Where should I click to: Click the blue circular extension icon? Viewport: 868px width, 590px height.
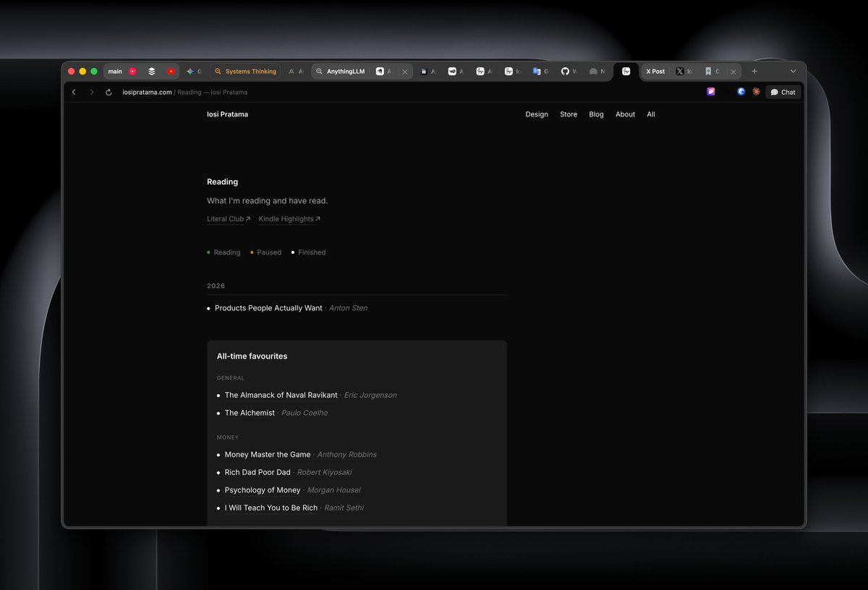741,92
